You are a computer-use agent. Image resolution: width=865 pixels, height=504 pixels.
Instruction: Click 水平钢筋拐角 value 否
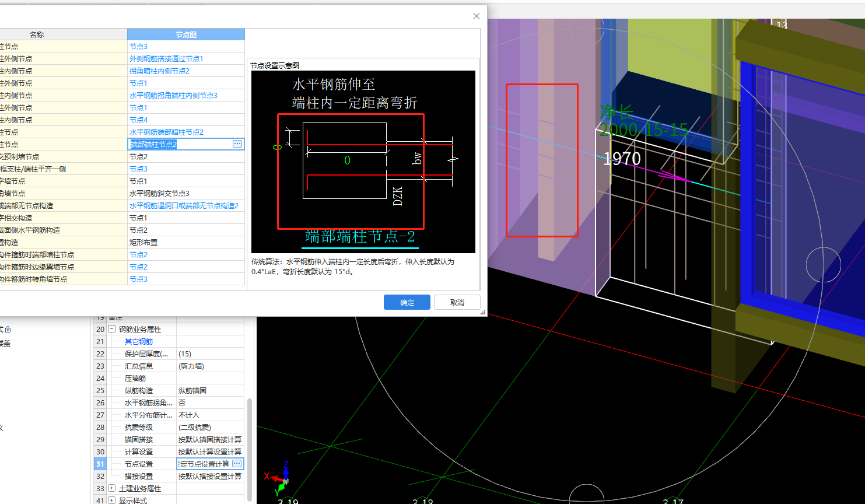point(210,403)
